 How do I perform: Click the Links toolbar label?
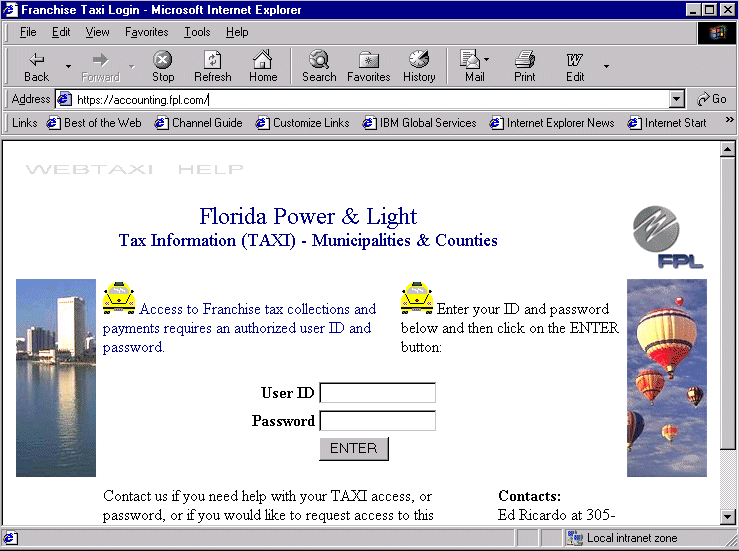coord(25,123)
